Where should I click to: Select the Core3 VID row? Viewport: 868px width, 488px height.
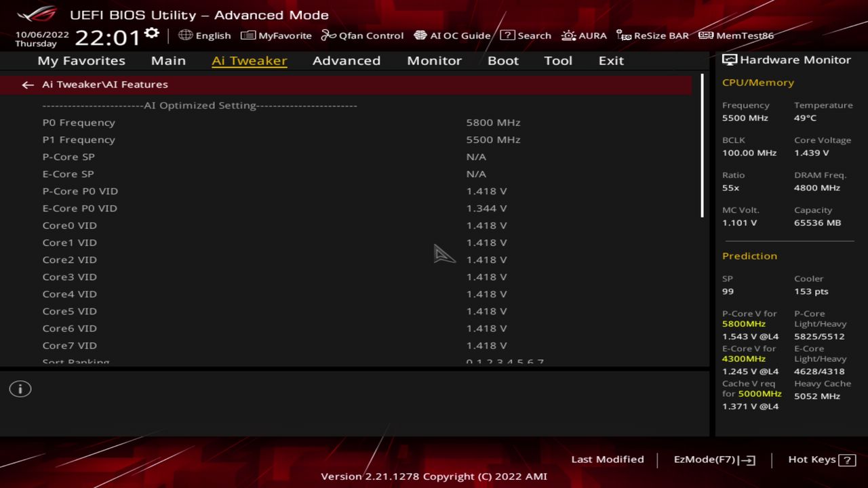tap(353, 277)
